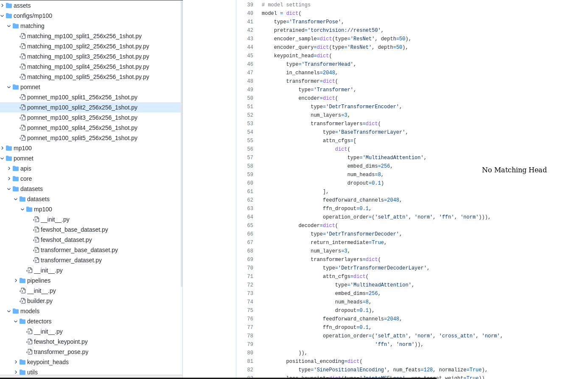The image size is (588, 379).
Task: Expand the assets folder
Action: pos(3,6)
